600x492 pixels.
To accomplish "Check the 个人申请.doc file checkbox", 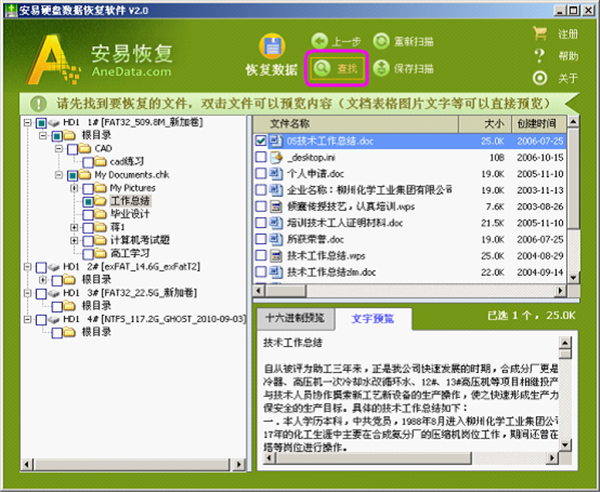I will 261,173.
